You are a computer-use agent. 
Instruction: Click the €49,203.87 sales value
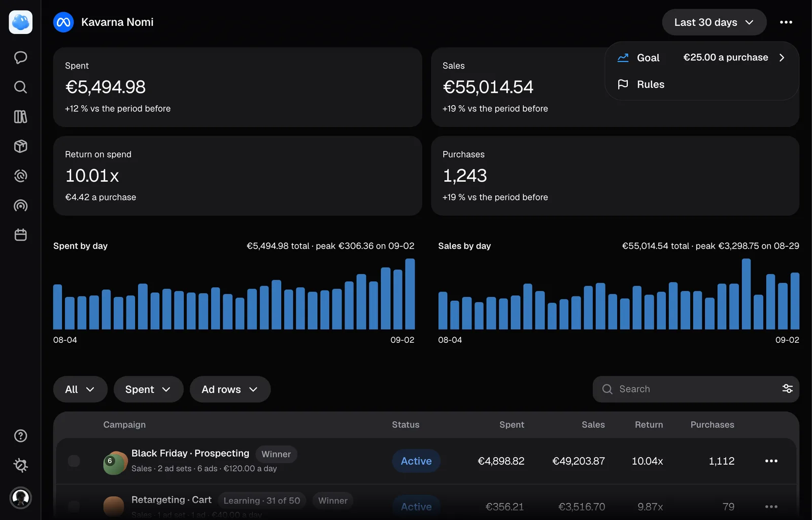click(x=579, y=461)
